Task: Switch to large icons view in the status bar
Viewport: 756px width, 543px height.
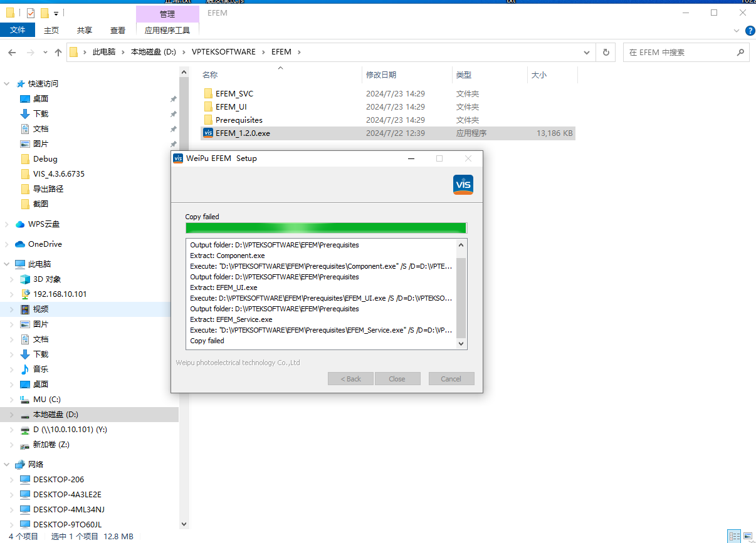Action: click(x=748, y=537)
